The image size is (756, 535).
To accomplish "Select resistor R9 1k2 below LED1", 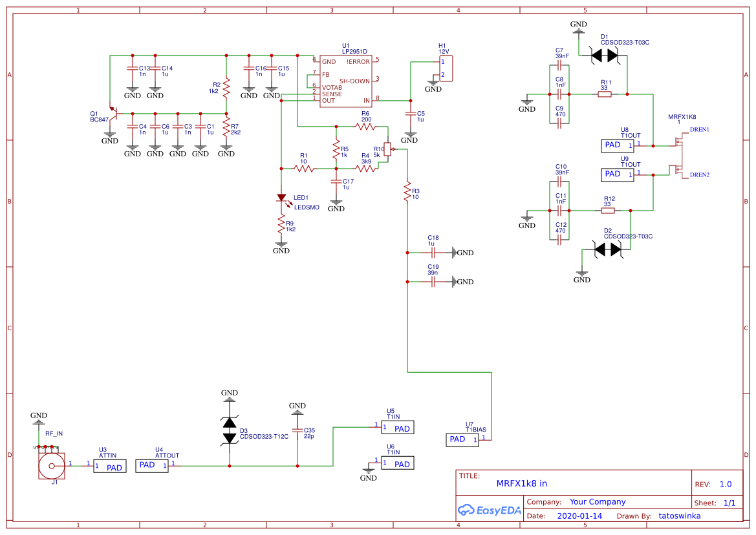I will pyautogui.click(x=281, y=224).
